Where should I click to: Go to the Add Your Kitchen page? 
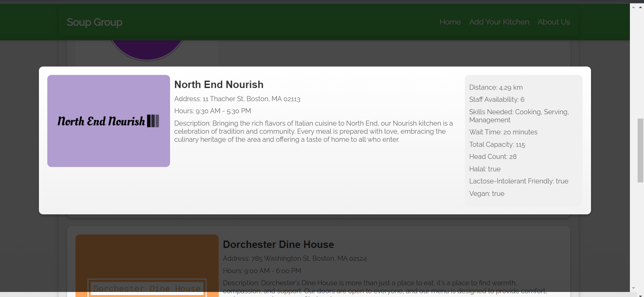(x=499, y=22)
